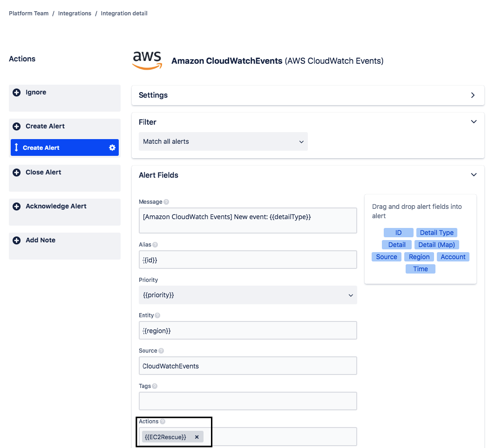Click the plus icon next to Close Alert
The height and width of the screenshot is (448, 489).
[16, 173]
